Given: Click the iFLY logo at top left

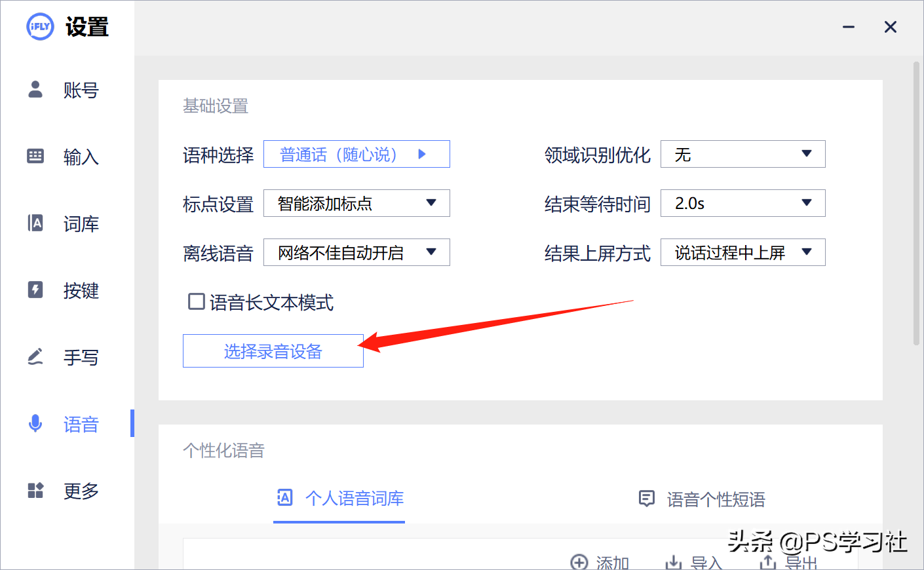Looking at the screenshot, I should click(x=39, y=27).
